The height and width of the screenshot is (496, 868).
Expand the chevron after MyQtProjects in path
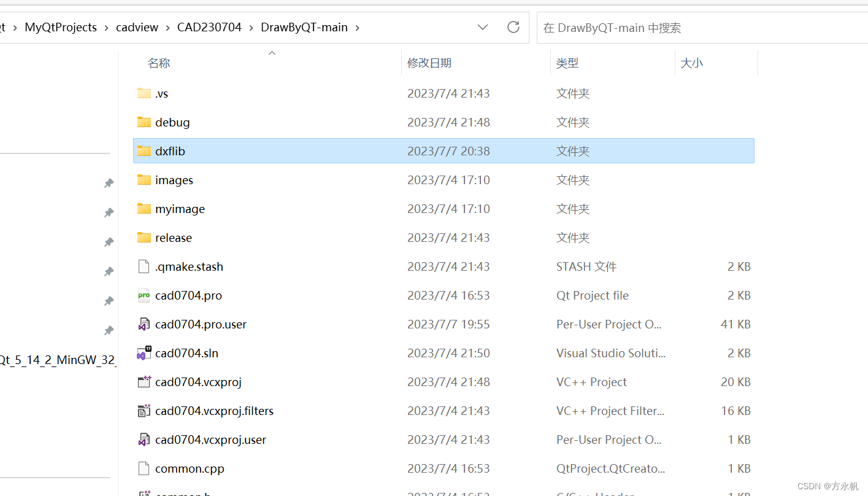107,28
